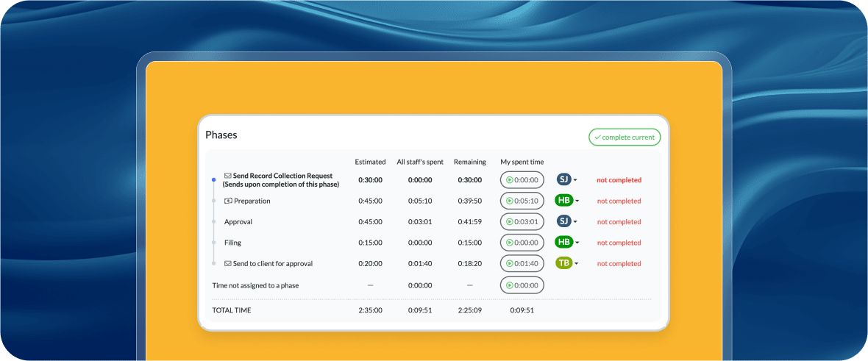The image size is (868, 361).
Task: Click the Preparation phase icon
Action: (228, 201)
